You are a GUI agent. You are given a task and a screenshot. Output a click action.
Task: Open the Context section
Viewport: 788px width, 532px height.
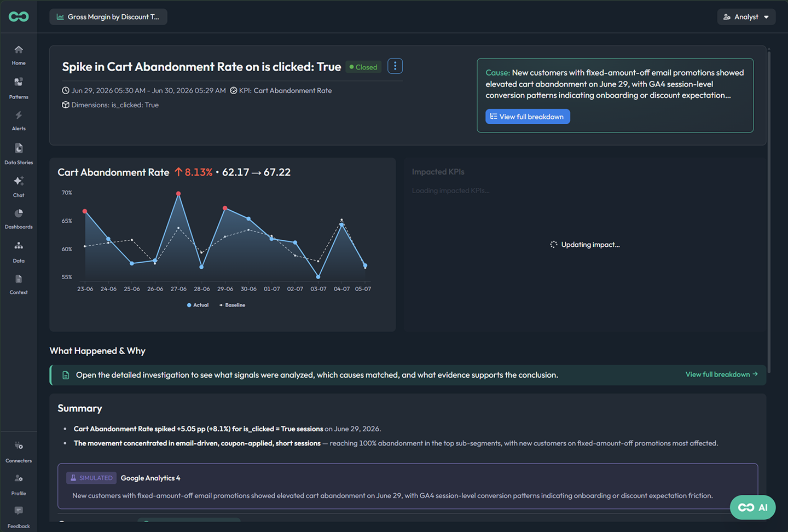(x=19, y=285)
